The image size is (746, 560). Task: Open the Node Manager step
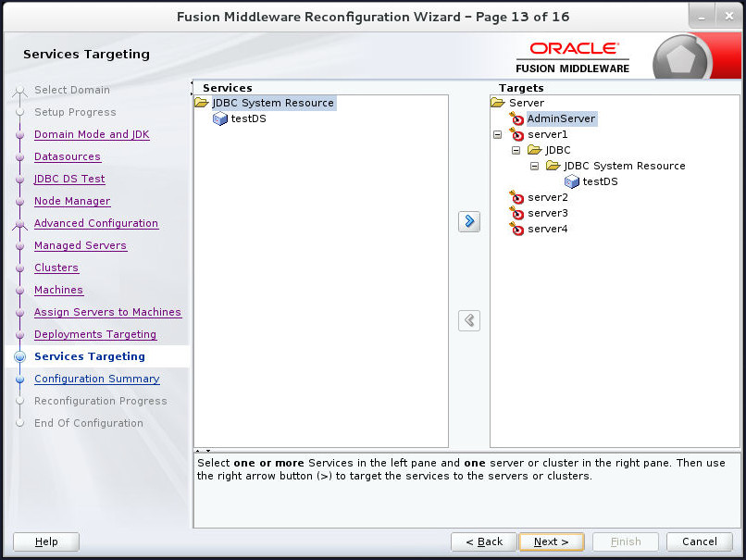pos(72,201)
